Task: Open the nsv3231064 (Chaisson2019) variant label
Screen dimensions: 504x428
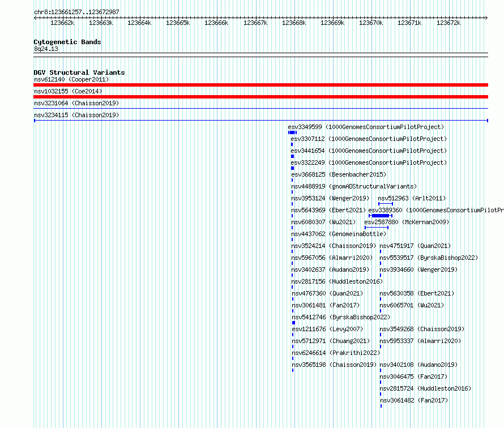Action: click(76, 103)
